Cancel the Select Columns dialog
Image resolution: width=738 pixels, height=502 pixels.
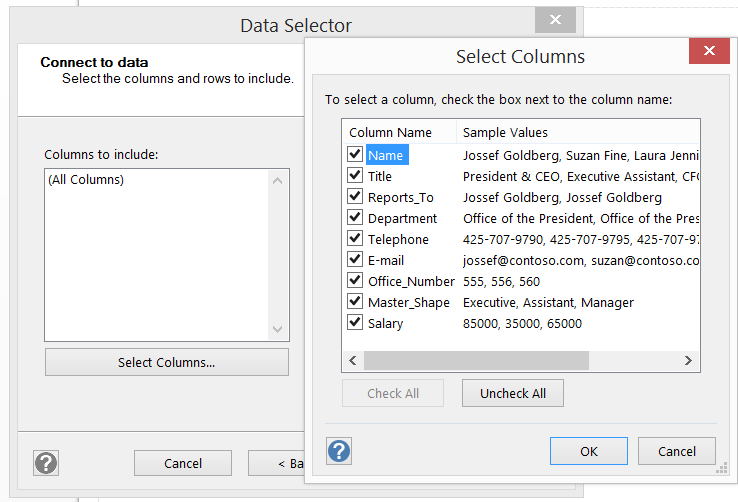coord(676,451)
